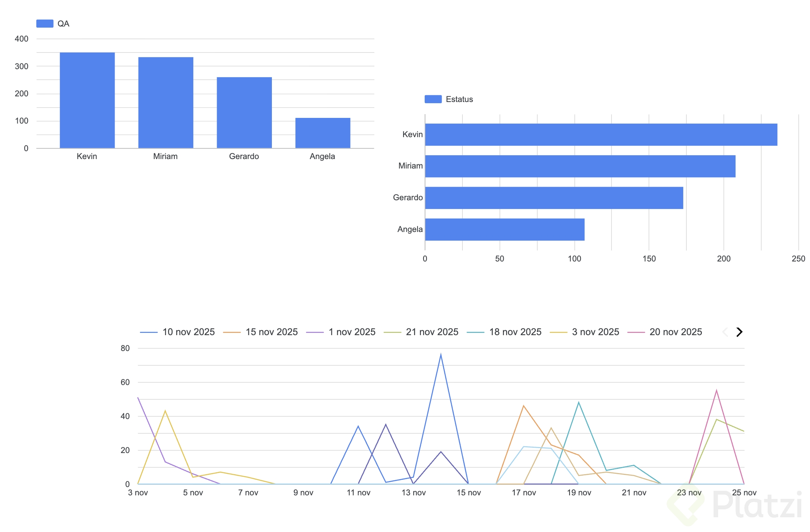
Task: Click the QA legend color swatch
Action: click(45, 23)
